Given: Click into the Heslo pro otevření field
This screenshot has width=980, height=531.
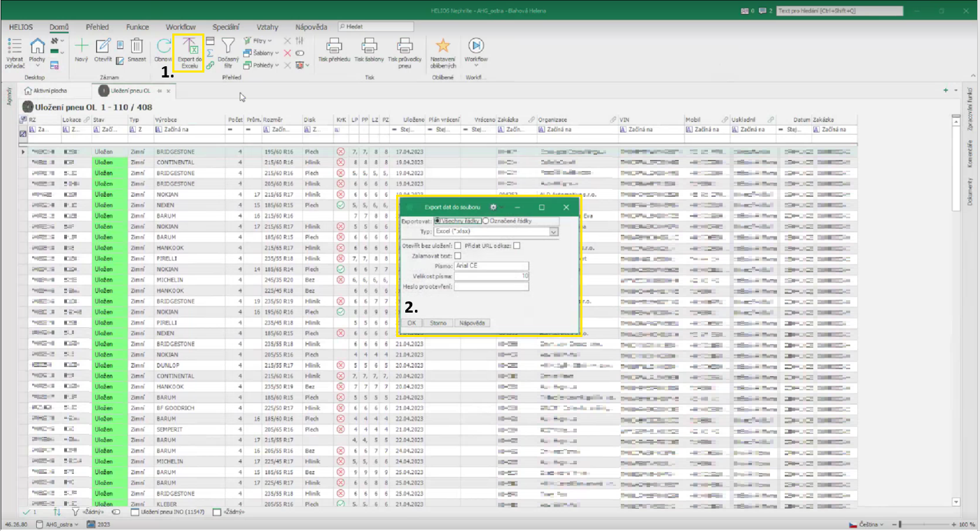Looking at the screenshot, I should click(491, 286).
